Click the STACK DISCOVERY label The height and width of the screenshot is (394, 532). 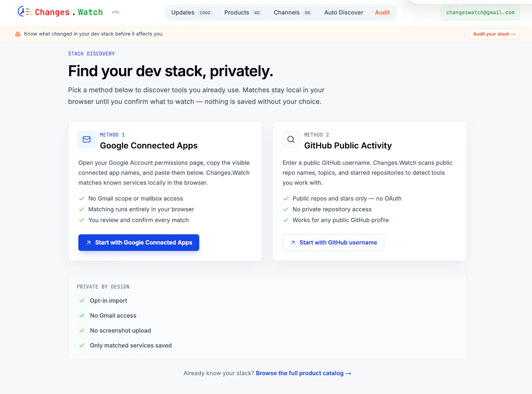coord(91,54)
